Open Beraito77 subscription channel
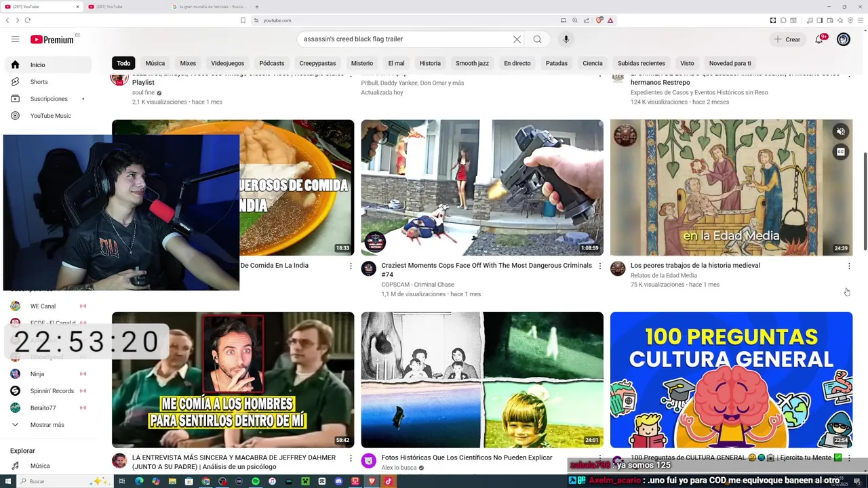The width and height of the screenshot is (868, 488). coord(47,408)
